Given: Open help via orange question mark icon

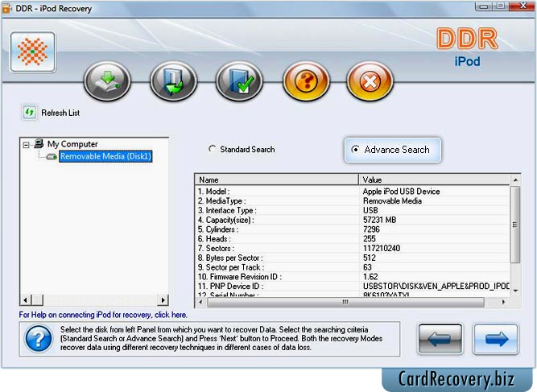Looking at the screenshot, I should (306, 81).
